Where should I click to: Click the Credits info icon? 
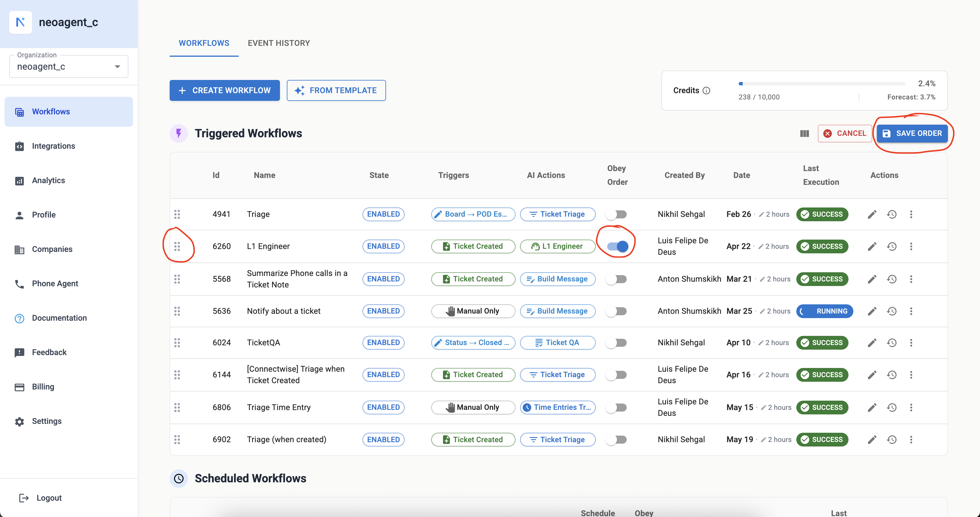click(x=706, y=91)
